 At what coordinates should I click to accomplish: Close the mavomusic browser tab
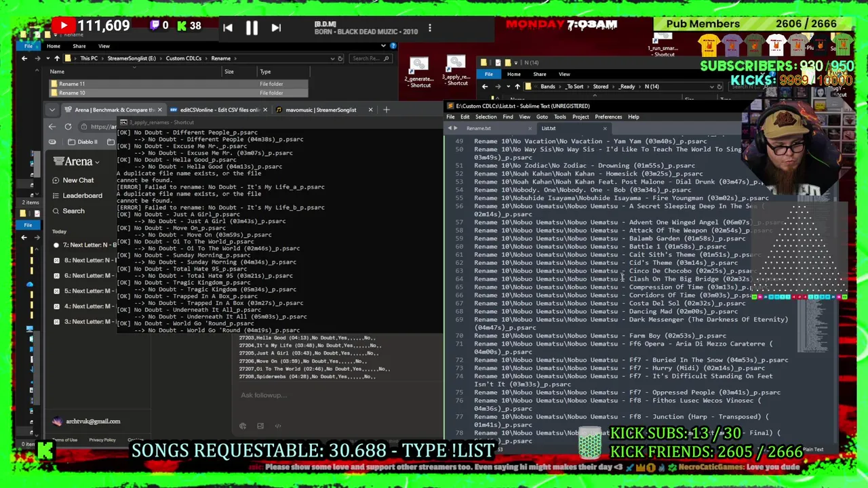point(370,110)
